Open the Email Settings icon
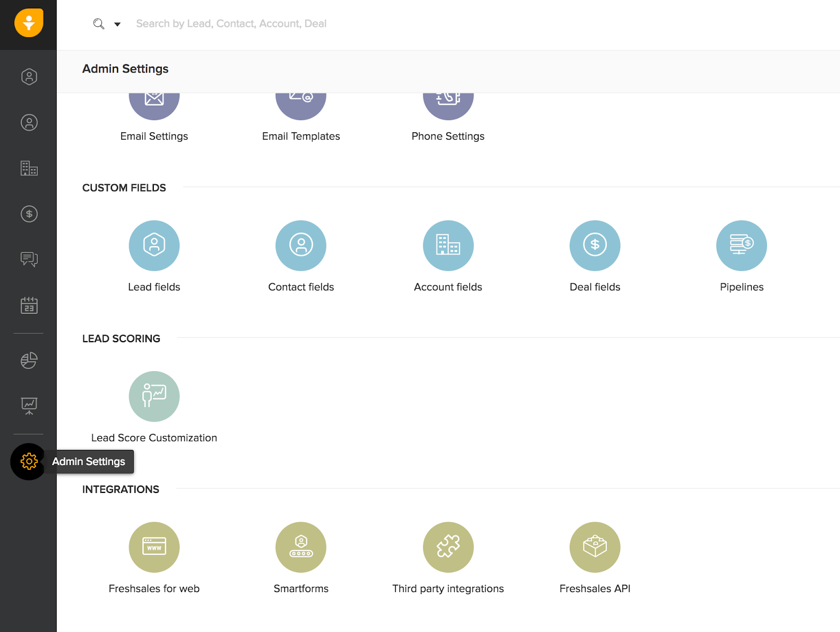Viewport: 840px width, 632px height. (x=154, y=107)
